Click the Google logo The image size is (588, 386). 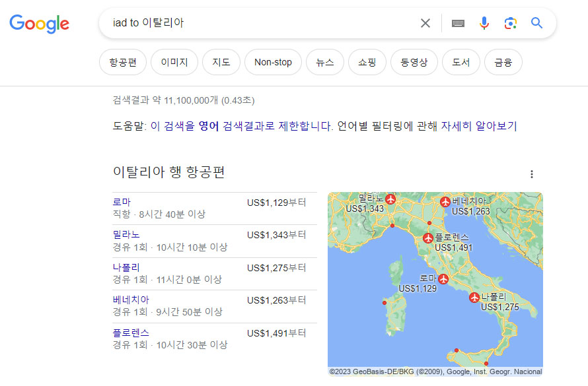[x=40, y=24]
